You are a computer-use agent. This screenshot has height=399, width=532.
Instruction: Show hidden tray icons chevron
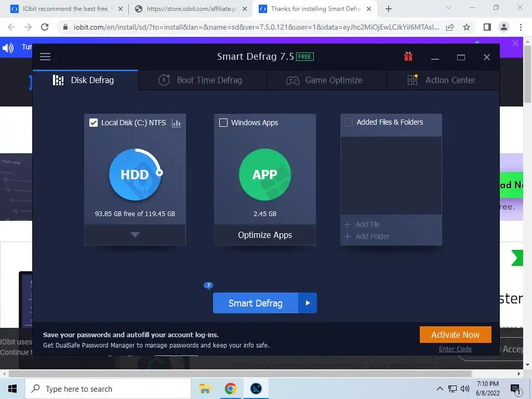tap(440, 389)
